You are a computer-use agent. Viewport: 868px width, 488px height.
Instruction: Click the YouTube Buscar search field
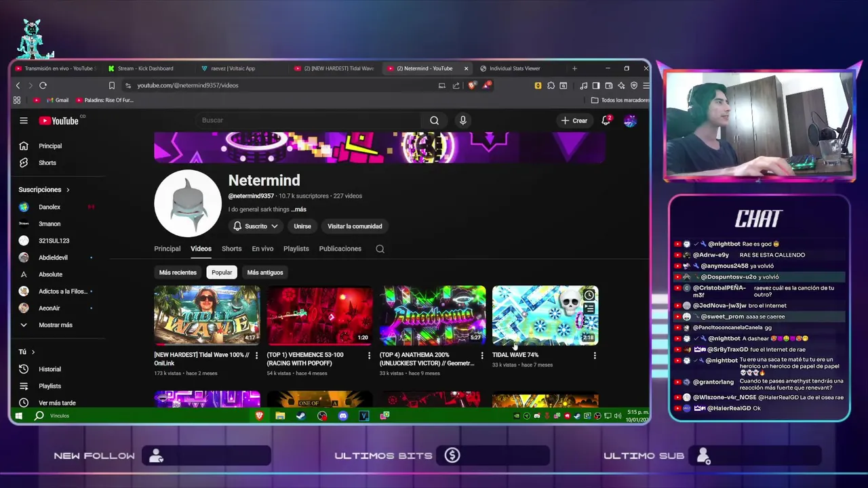309,121
